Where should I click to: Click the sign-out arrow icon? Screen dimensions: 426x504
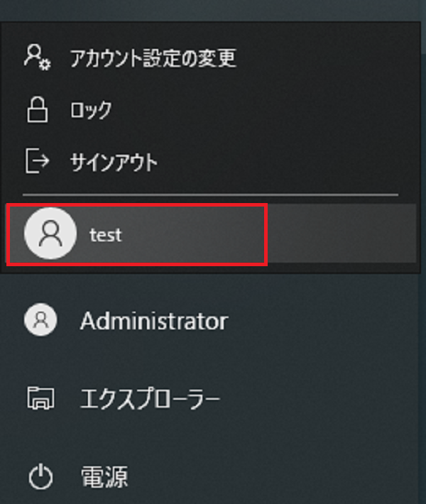[x=36, y=162]
